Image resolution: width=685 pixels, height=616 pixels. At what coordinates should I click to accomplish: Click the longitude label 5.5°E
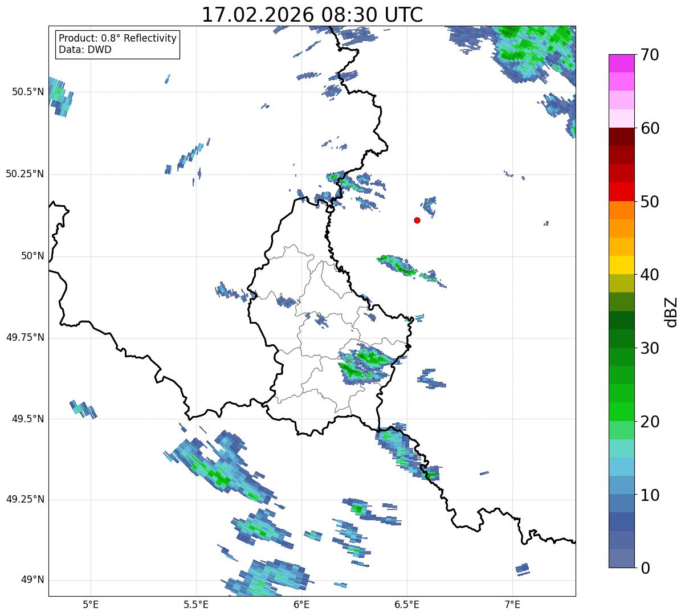click(x=196, y=604)
